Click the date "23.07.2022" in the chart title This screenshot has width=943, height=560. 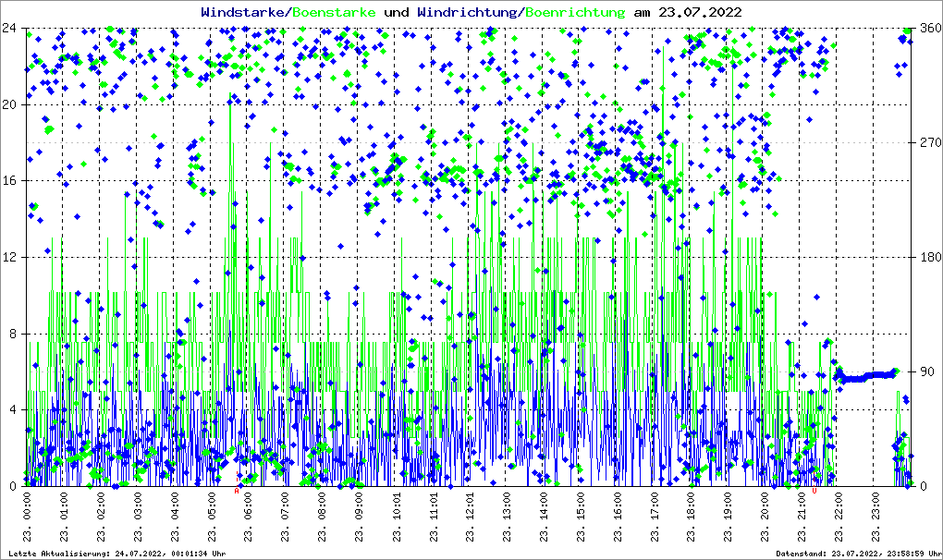tap(700, 12)
